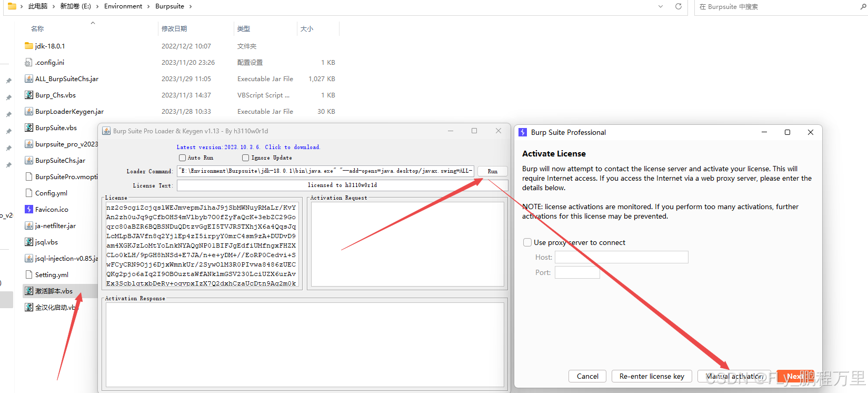This screenshot has width=868, height=393.
Task: Click the VBScript Script type cell
Action: click(263, 95)
